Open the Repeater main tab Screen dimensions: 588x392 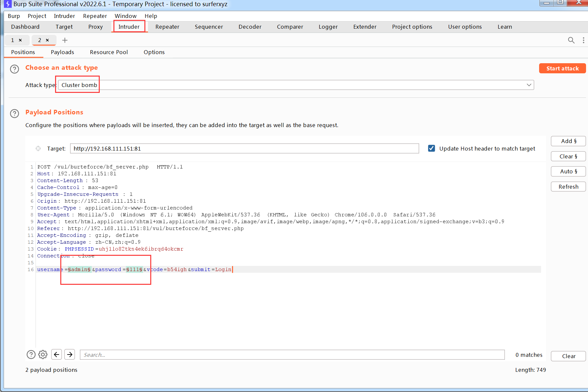[167, 27]
